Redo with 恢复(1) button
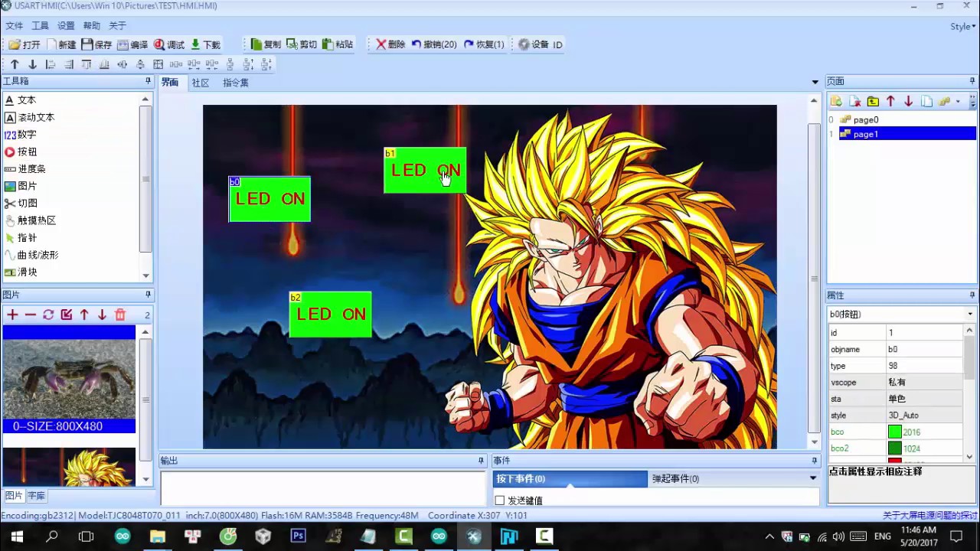The width and height of the screenshot is (980, 551). point(484,44)
